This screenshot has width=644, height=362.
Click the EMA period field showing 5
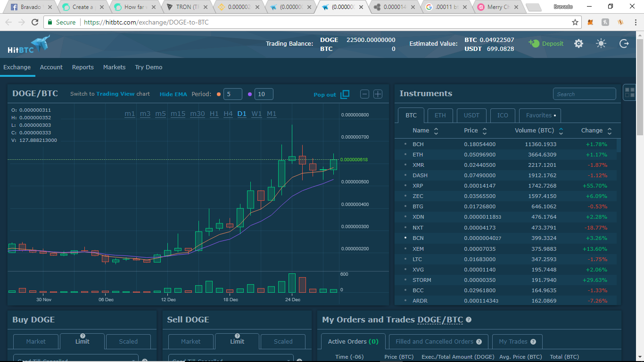tap(233, 94)
